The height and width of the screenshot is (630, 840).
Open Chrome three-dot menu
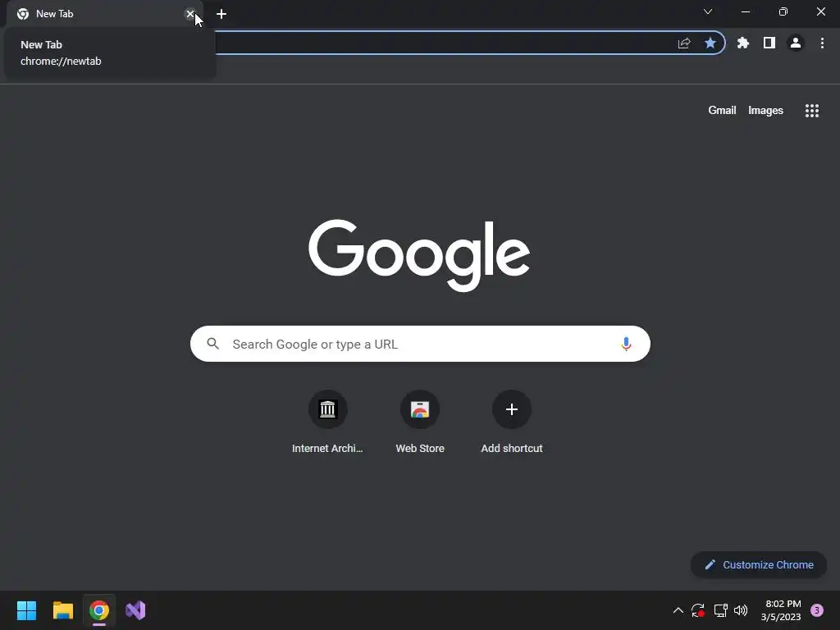click(x=822, y=43)
